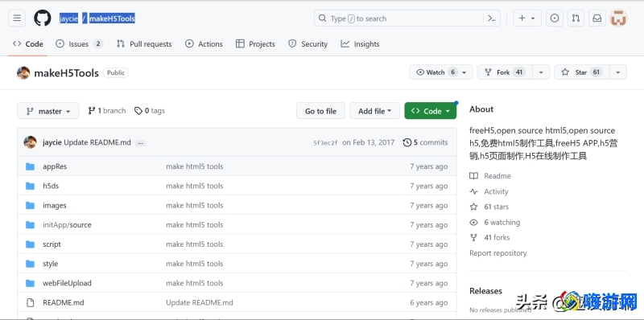Open the create new plus menu
Image resolution: width=644 pixels, height=320 pixels.
tap(527, 18)
